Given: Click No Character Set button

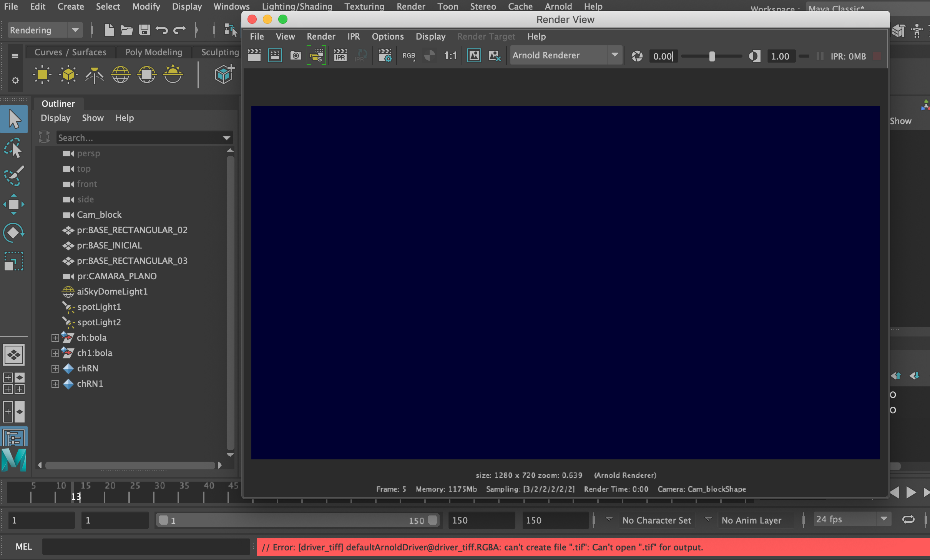Looking at the screenshot, I should [656, 520].
